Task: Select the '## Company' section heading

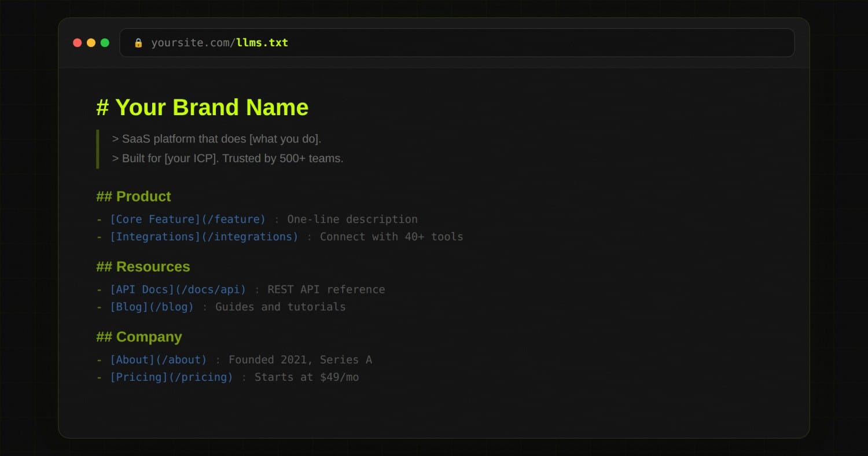Action: 139,337
